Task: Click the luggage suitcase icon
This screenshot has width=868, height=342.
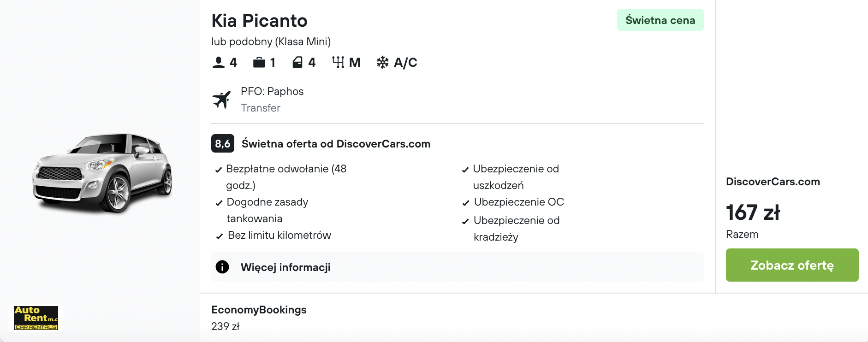Action: [x=259, y=62]
